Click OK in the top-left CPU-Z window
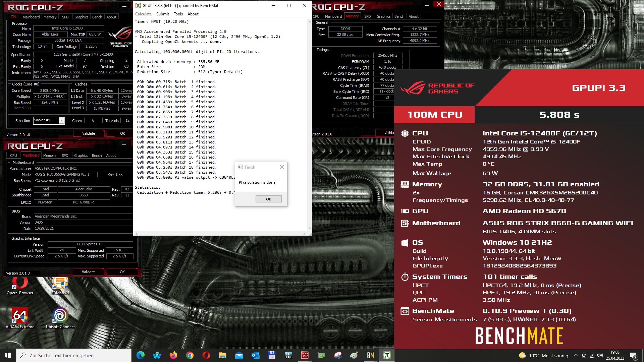Viewport: 644px width, 362px height. pos(122,133)
